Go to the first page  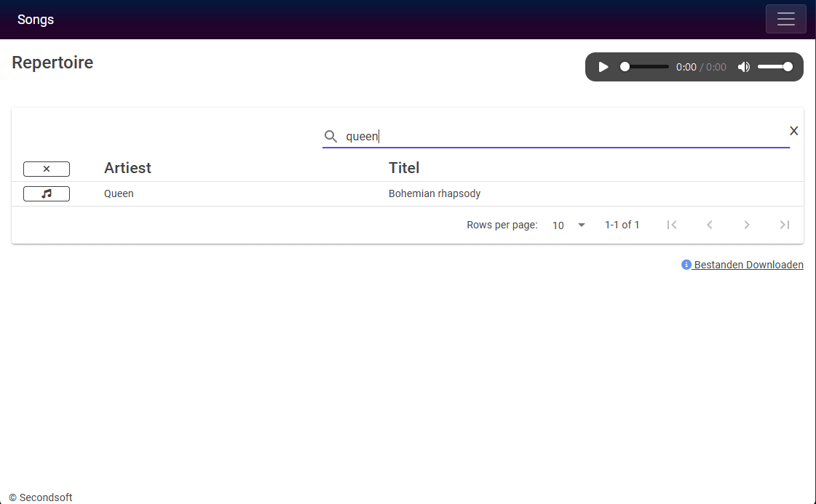pyautogui.click(x=672, y=225)
